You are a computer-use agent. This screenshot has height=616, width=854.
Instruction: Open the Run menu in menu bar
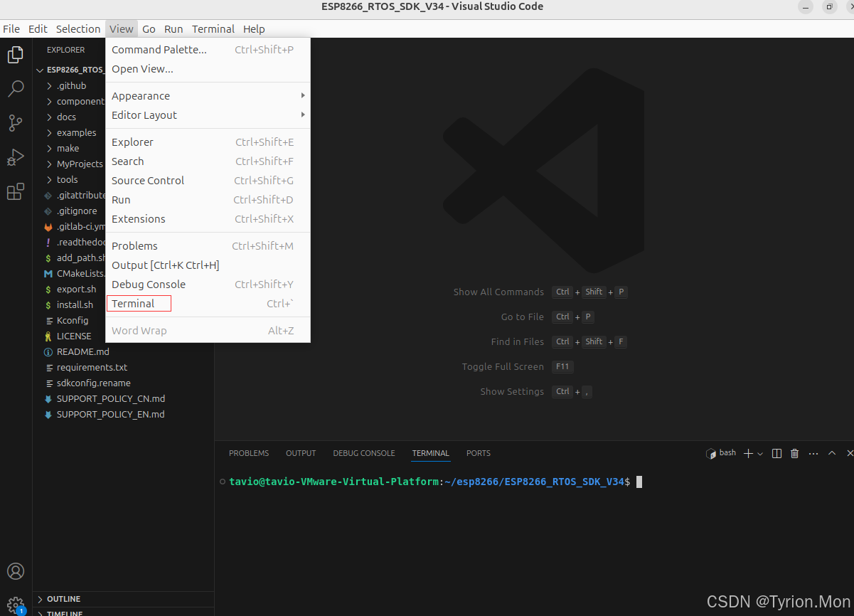tap(174, 29)
